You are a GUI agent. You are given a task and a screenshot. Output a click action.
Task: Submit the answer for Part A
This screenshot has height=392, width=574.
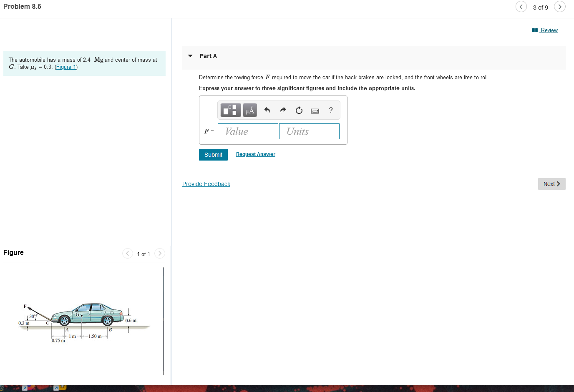(213, 154)
